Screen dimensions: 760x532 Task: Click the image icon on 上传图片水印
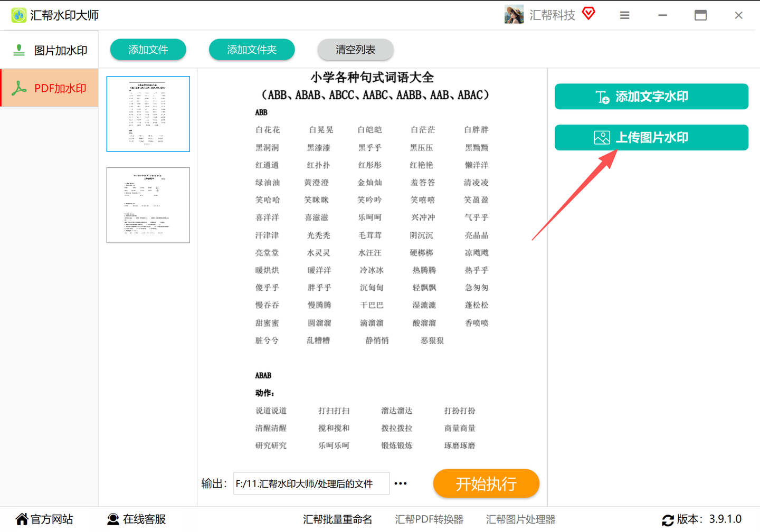point(601,137)
